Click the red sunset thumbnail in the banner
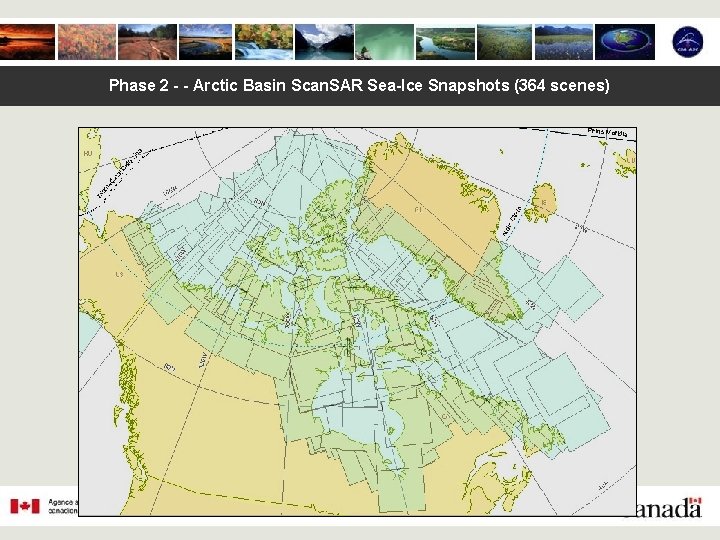 (27, 42)
